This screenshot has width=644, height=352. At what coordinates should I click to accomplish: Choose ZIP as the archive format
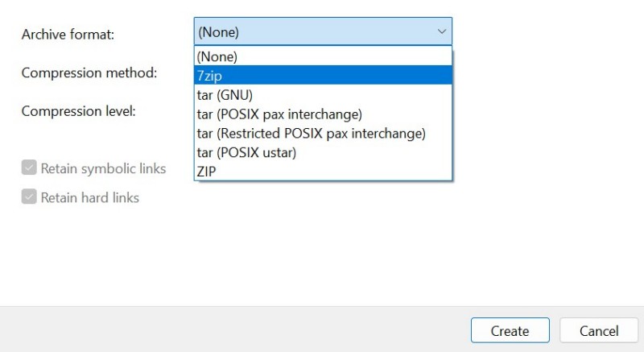[322, 172]
